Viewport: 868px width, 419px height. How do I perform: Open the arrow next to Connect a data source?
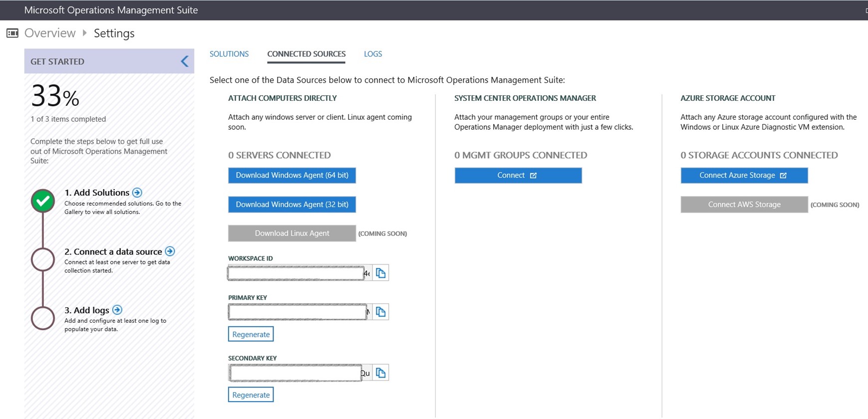[x=170, y=251]
